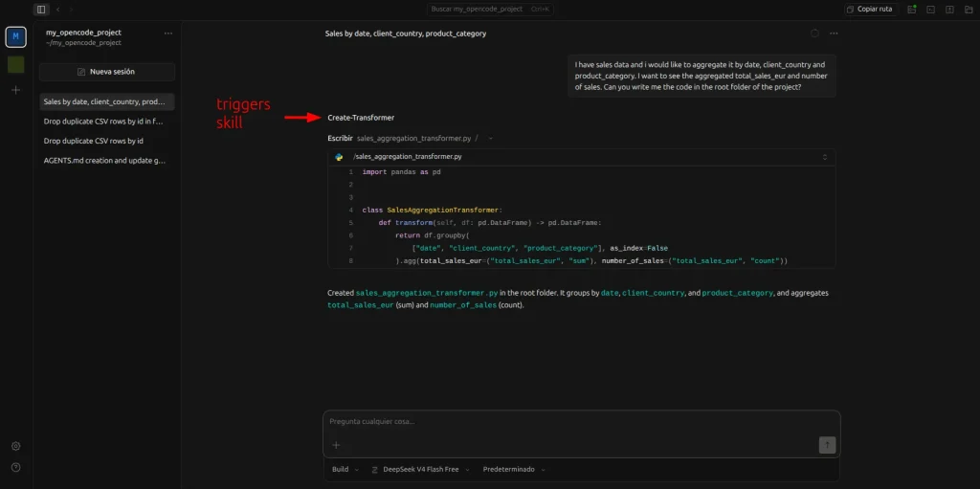Click the 'def transform' code line
The height and width of the screenshot is (489, 980).
489,223
